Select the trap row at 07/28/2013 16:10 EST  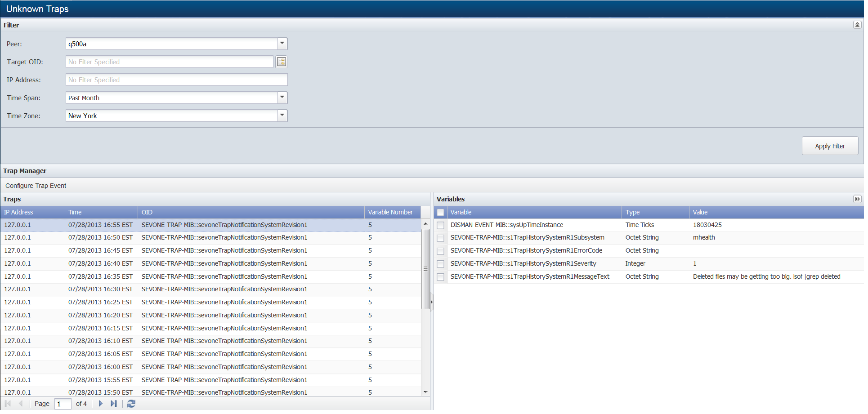click(210, 341)
